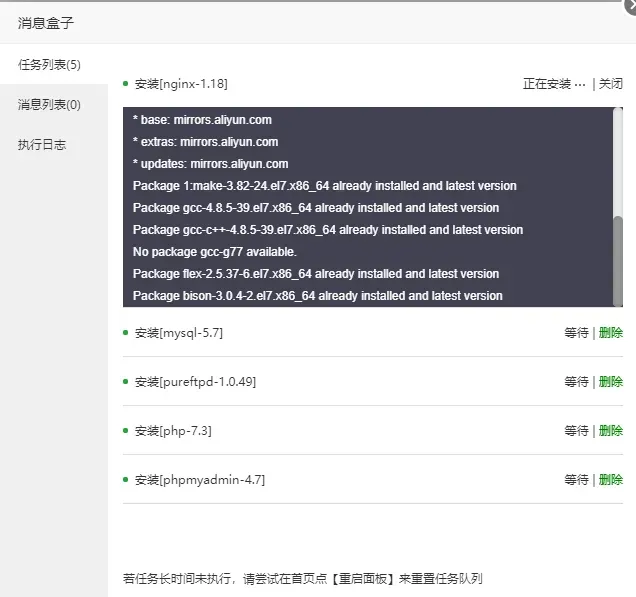Image resolution: width=636 pixels, height=597 pixels.
Task: Click inside the dark install log output
Action: (x=368, y=207)
